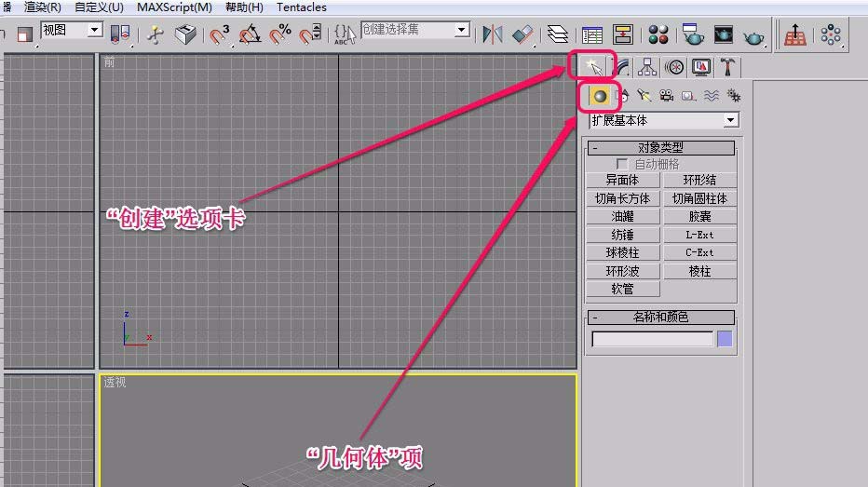
Task: Open the Layer Manager icon
Action: (x=558, y=34)
